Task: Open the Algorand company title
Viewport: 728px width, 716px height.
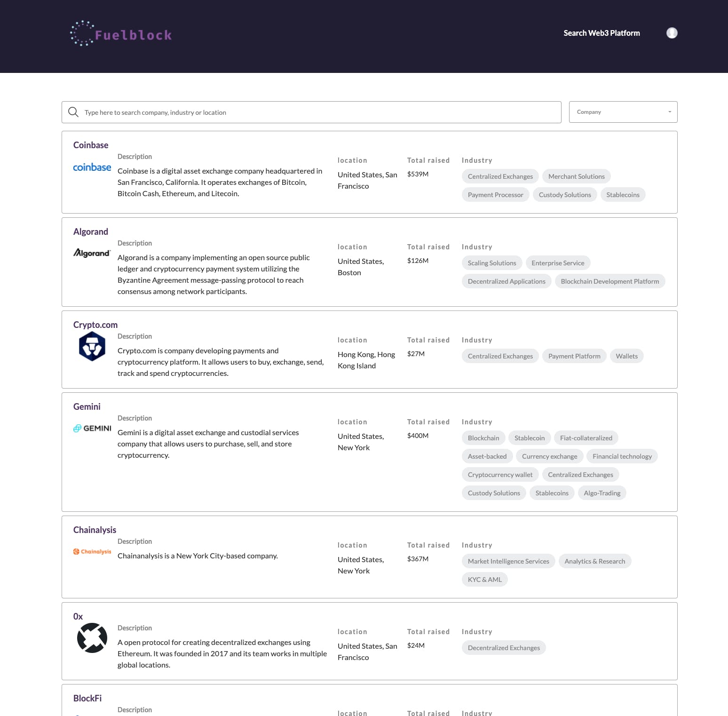Action: click(91, 231)
